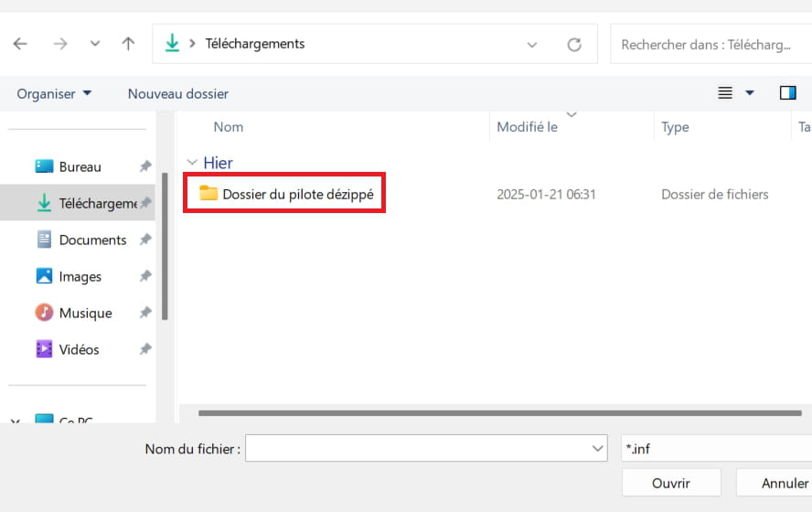Click the Ouvrir button

point(671,483)
